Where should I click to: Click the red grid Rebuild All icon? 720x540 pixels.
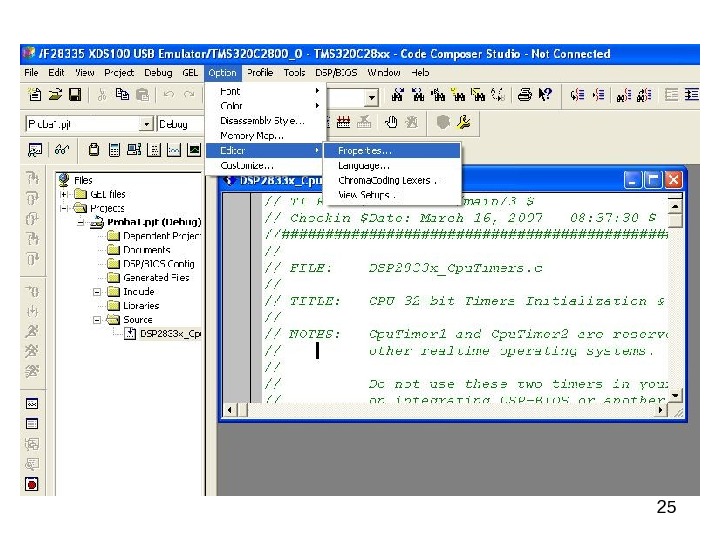[x=343, y=122]
